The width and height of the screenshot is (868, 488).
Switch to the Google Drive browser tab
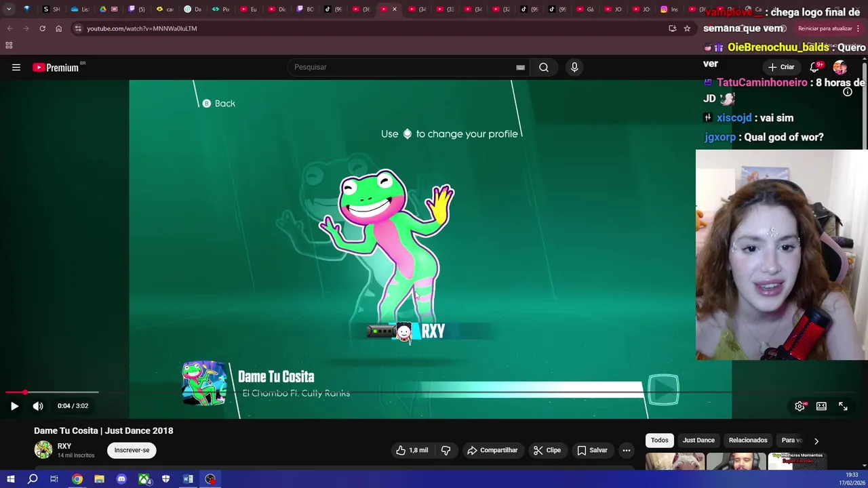click(108, 9)
